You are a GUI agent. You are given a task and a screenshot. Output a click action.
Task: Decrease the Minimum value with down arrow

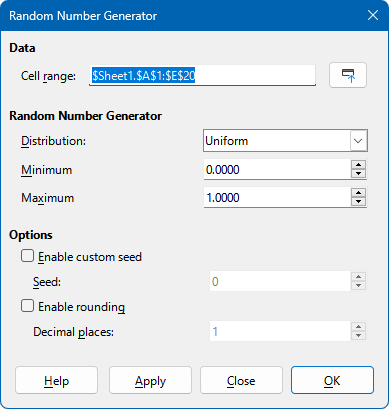click(x=359, y=174)
